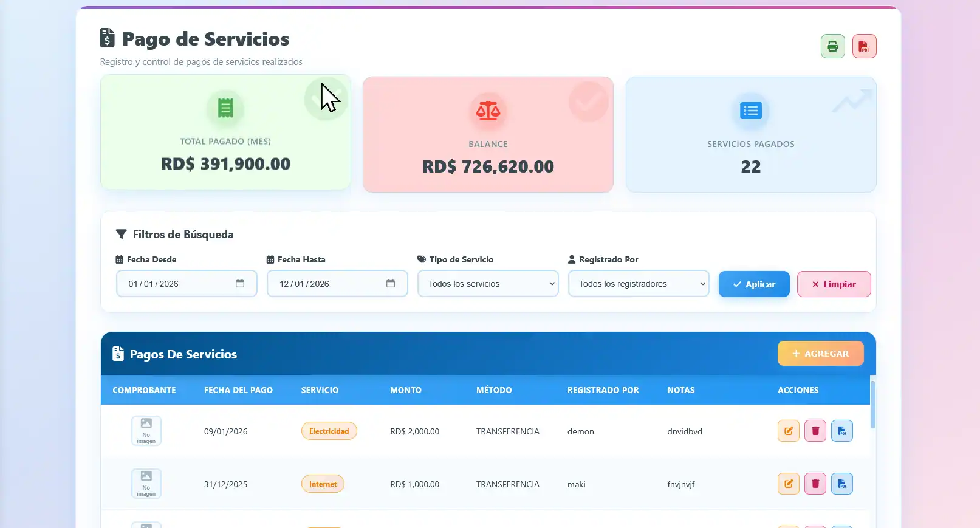Image resolution: width=980 pixels, height=528 pixels.
Task: Edit the 31/12/2025 Internet payment
Action: pyautogui.click(x=788, y=484)
